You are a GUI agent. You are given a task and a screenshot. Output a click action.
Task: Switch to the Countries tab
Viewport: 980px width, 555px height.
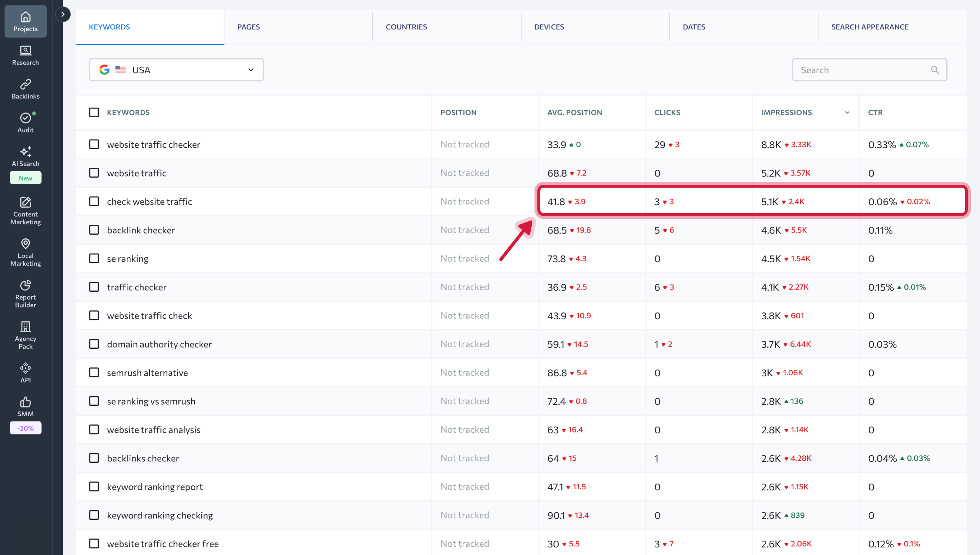click(x=406, y=27)
